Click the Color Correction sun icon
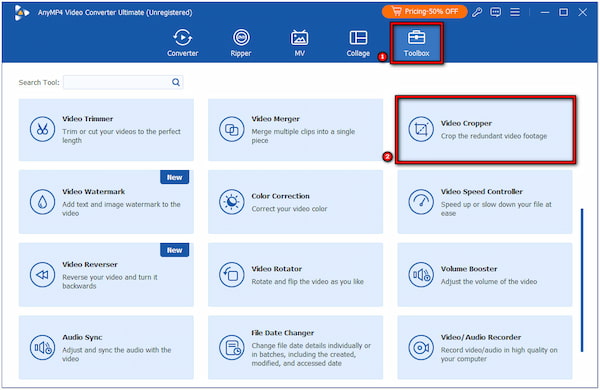 point(232,202)
